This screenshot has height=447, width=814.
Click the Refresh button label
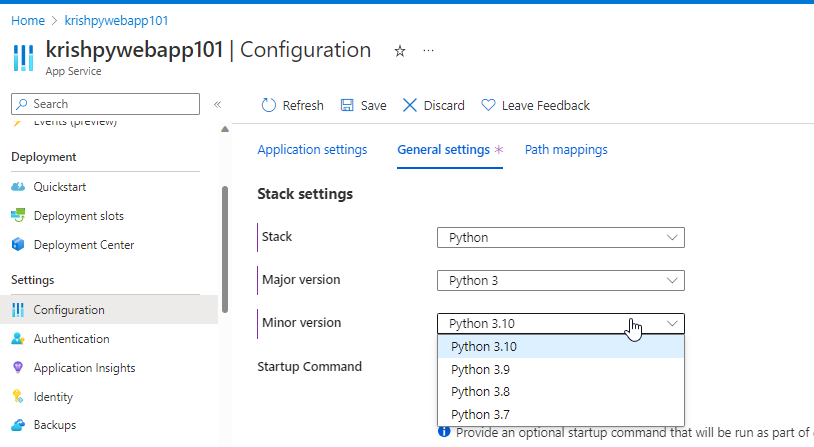pyautogui.click(x=303, y=105)
